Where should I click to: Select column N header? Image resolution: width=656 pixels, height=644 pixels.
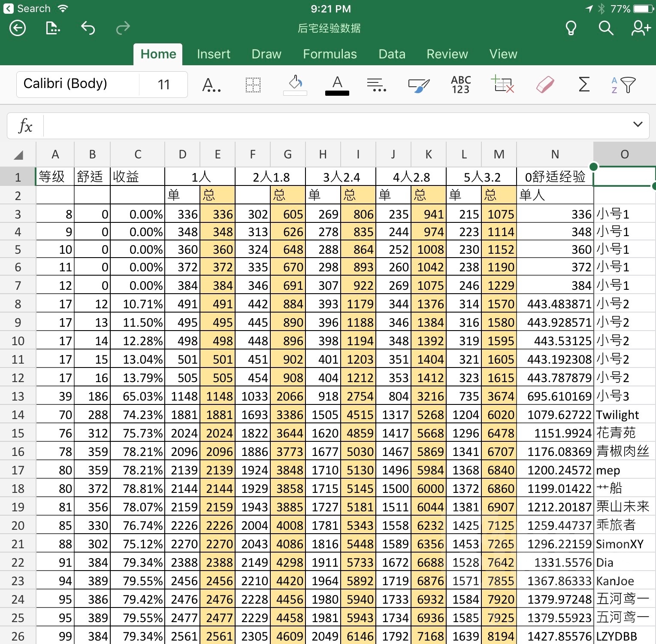(x=555, y=154)
